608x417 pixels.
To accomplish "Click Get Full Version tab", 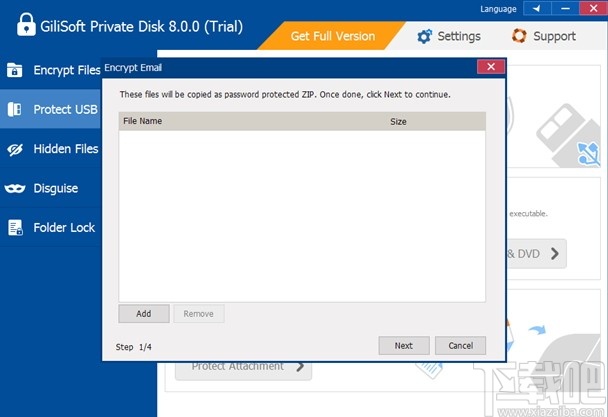I will tap(332, 36).
